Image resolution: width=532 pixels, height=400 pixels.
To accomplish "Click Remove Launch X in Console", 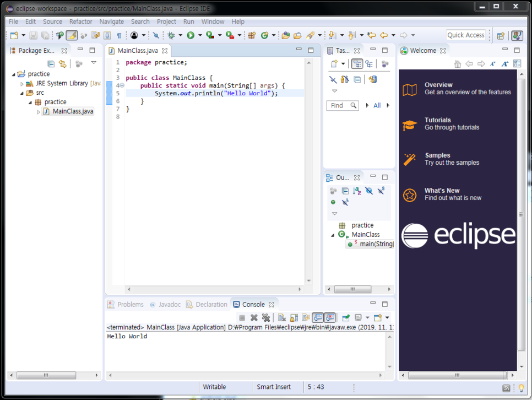I will 254,318.
